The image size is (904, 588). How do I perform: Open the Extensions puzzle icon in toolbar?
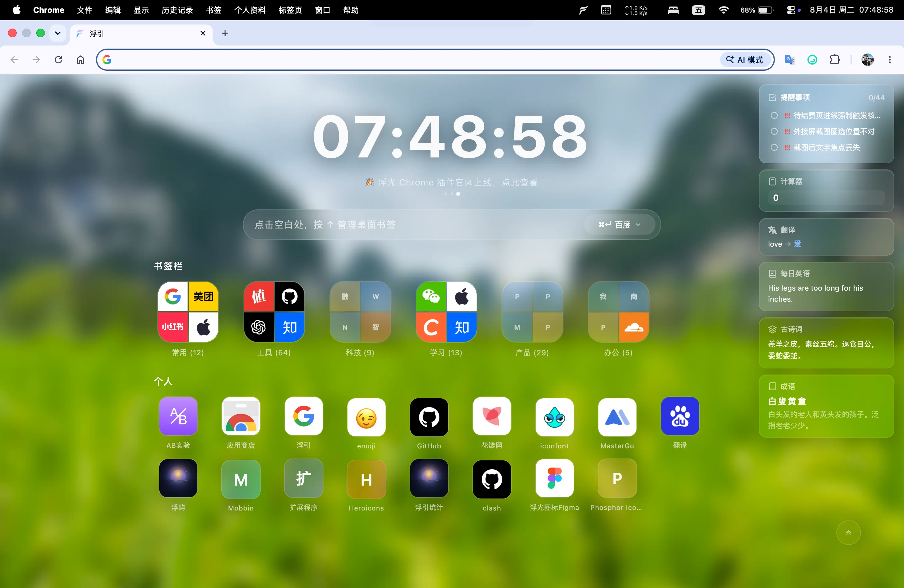pos(835,60)
